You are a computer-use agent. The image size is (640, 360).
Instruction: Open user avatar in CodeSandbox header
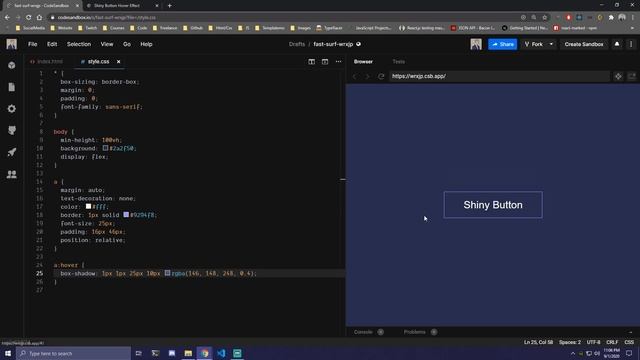click(x=476, y=44)
